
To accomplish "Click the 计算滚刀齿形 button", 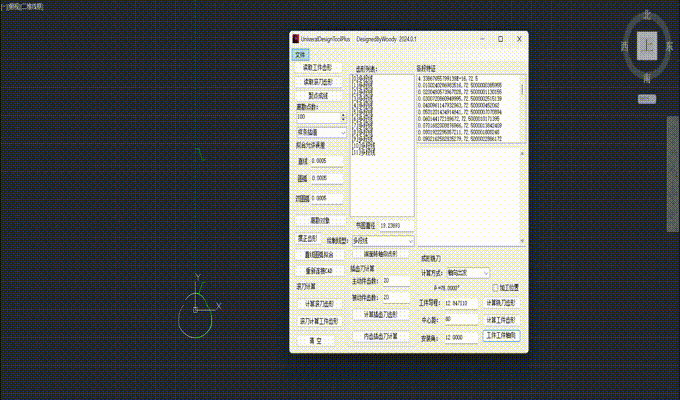I will [x=320, y=304].
